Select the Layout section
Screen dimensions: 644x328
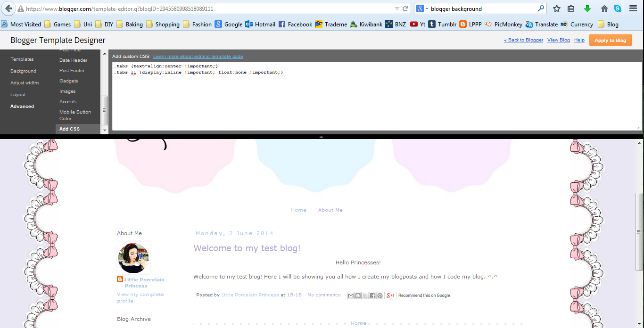18,95
